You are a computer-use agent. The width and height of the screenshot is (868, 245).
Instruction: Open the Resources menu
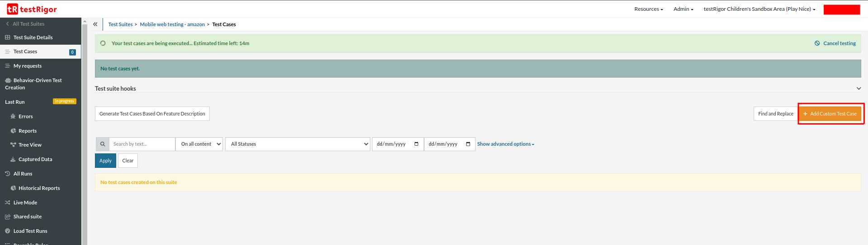(x=648, y=9)
